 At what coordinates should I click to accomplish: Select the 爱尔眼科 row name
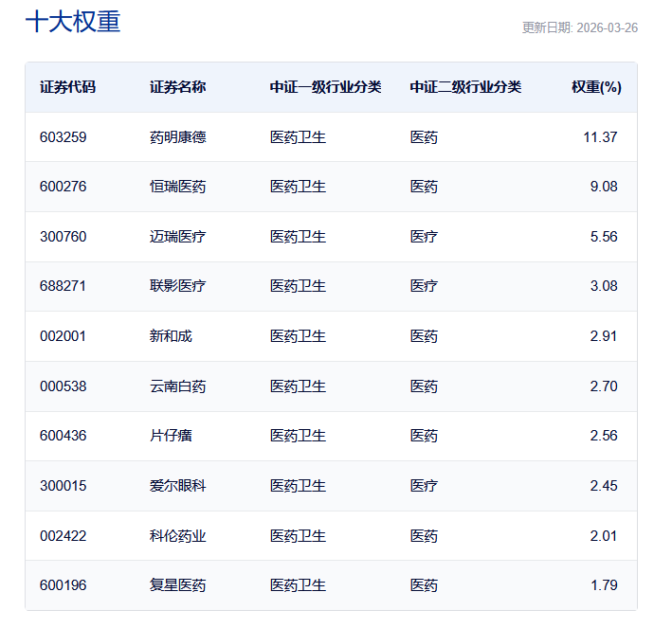coord(177,486)
